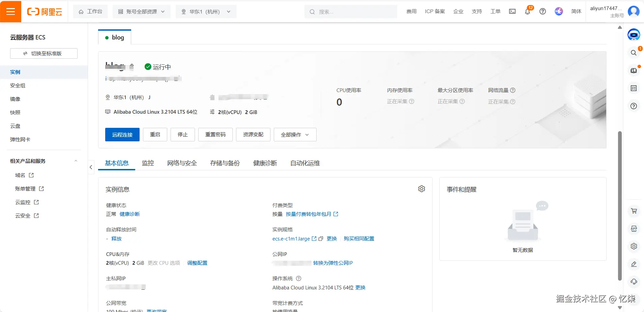
Task: Click the page vertical scrollbar thumb
Action: [620, 206]
